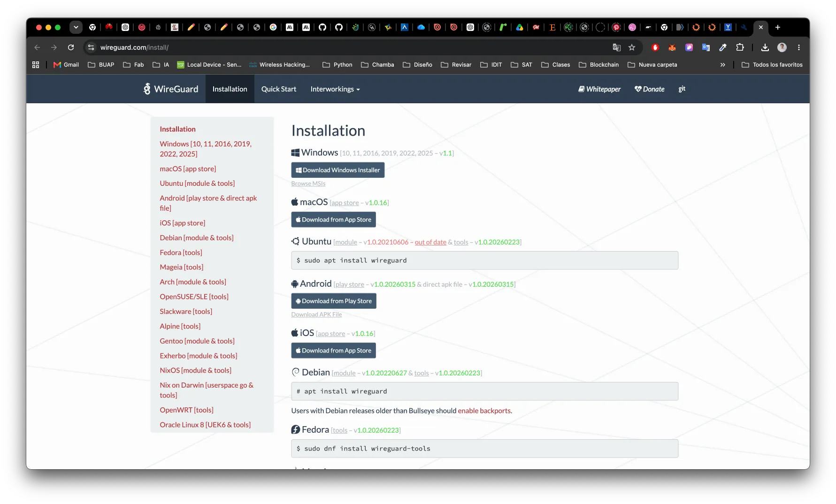Viewport: 836px width, 504px height.
Task: Open sidebar link OpenWRT [tools]
Action: (x=187, y=410)
